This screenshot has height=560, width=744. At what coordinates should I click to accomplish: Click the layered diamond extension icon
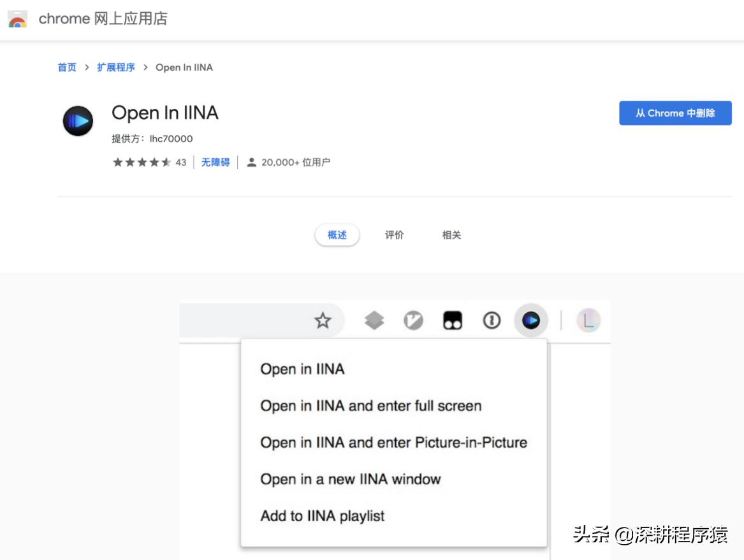pos(374,320)
